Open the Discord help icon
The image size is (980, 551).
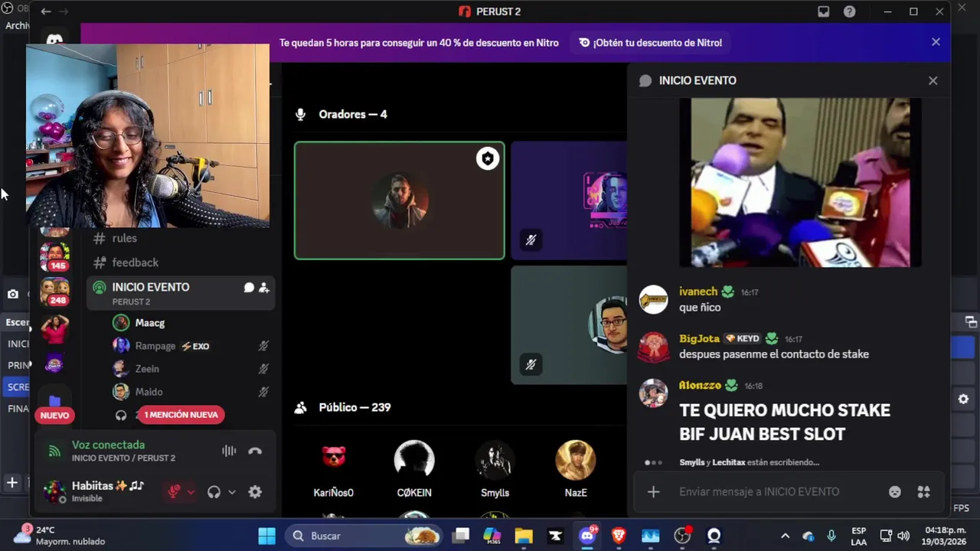click(849, 11)
